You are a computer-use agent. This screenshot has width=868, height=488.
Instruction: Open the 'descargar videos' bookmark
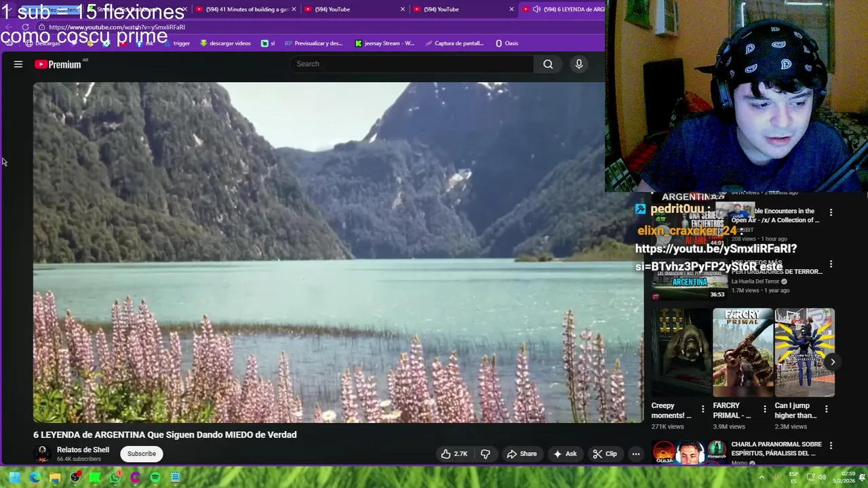[x=225, y=43]
